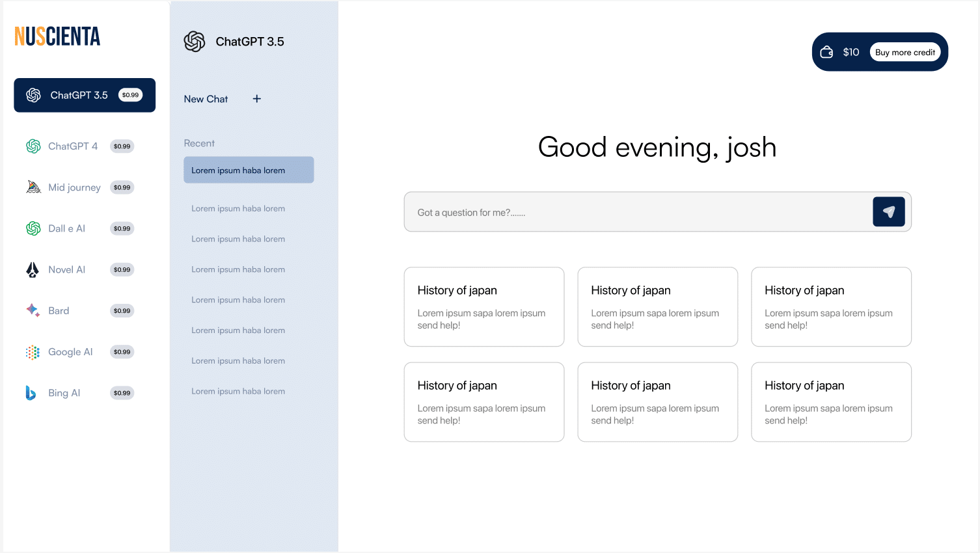This screenshot has width=980, height=553.
Task: Click the Dall e AI logo icon
Action: click(33, 228)
